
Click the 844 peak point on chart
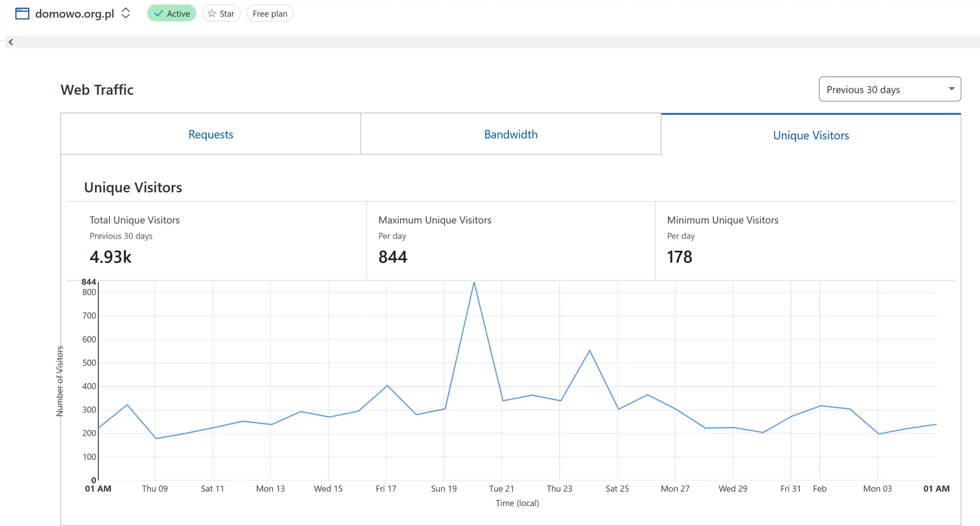[x=474, y=283]
